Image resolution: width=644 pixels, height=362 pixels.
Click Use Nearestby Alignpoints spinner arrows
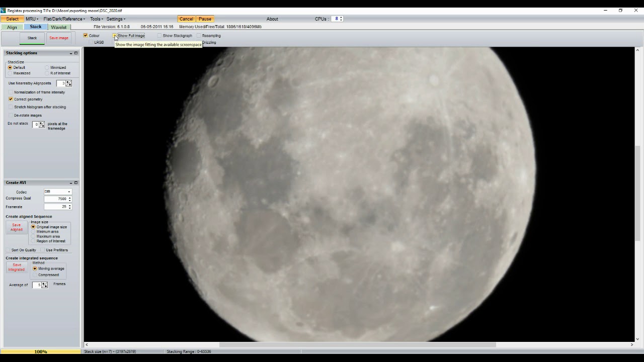(69, 83)
